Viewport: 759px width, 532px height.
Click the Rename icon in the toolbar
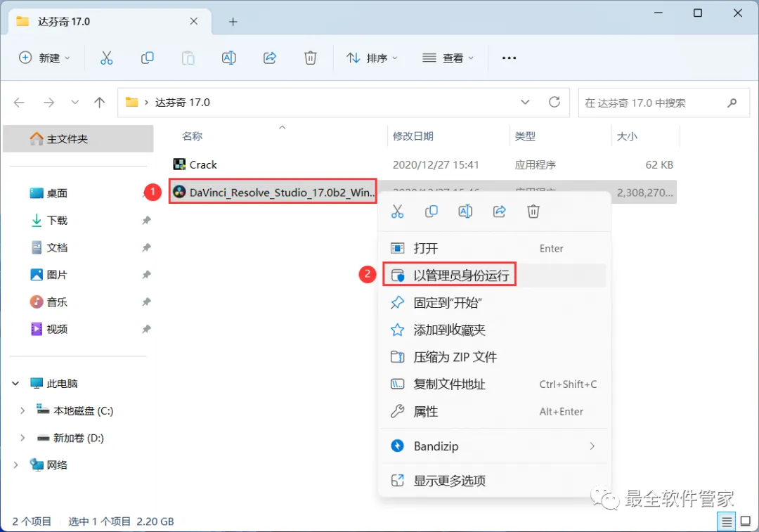(229, 58)
